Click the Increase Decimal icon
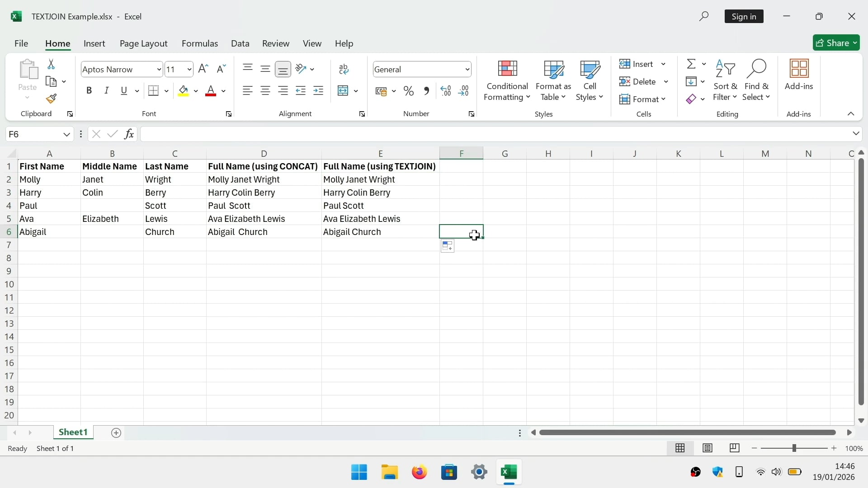This screenshot has height=488, width=868. coord(446,91)
